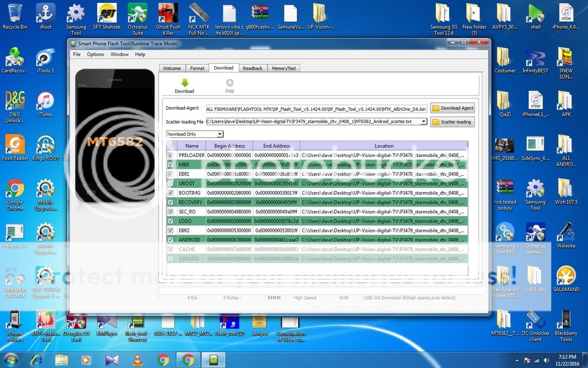588x368 pixels.
Task: Uncheck the PRELOADER partition checkbox
Action: point(171,155)
